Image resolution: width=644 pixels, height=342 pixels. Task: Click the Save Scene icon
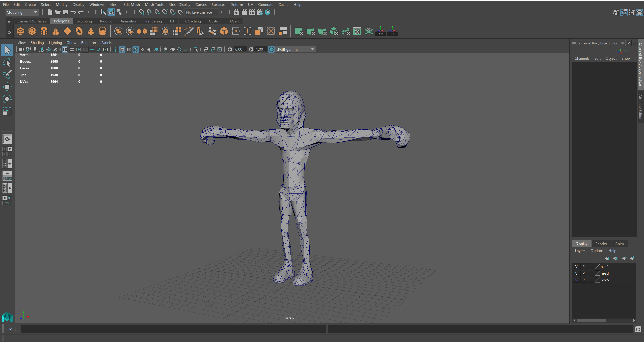[66, 12]
